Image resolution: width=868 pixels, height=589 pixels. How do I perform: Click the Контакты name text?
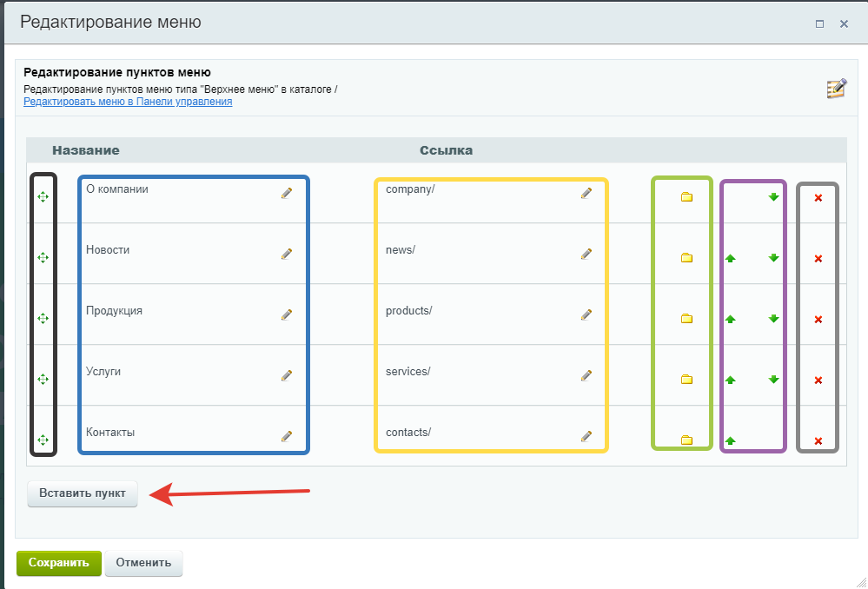pos(110,433)
